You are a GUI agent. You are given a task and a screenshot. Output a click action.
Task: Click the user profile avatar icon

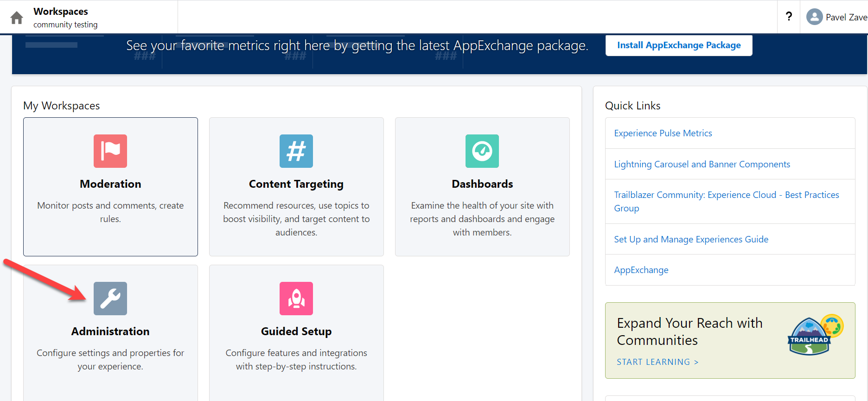coord(814,17)
